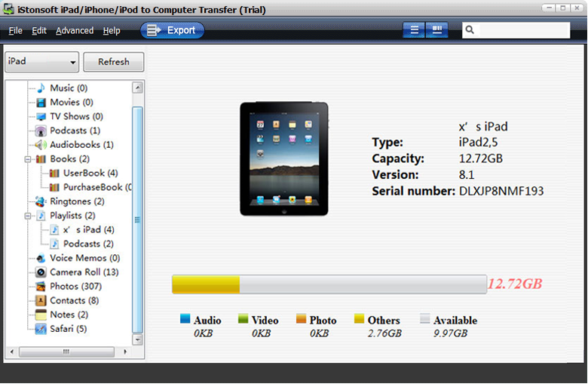Collapse the Playlists tree node
The height and width of the screenshot is (387, 588).
click(x=27, y=217)
